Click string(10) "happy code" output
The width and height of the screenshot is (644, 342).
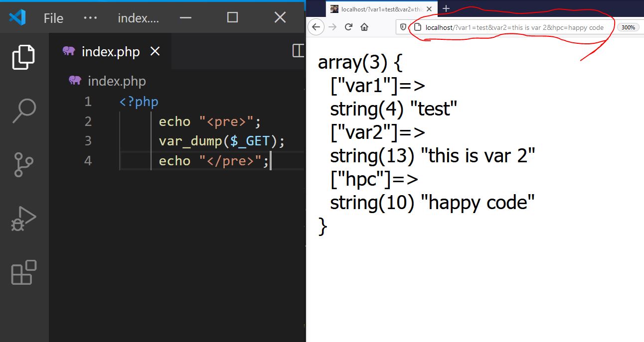click(433, 203)
